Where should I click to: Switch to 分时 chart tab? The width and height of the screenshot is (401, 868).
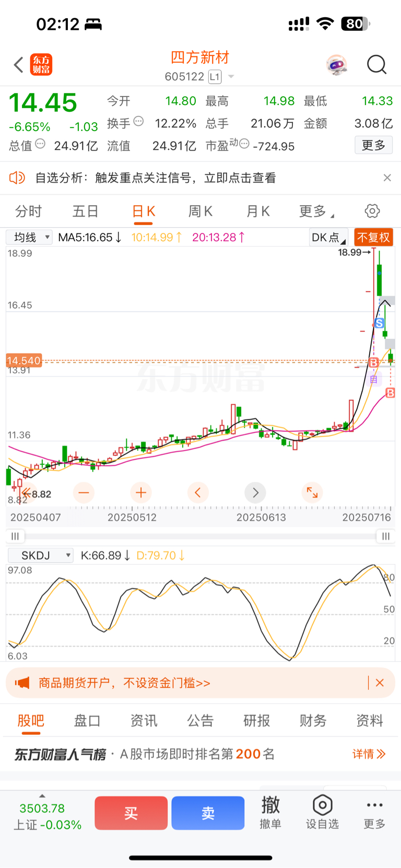(28, 211)
